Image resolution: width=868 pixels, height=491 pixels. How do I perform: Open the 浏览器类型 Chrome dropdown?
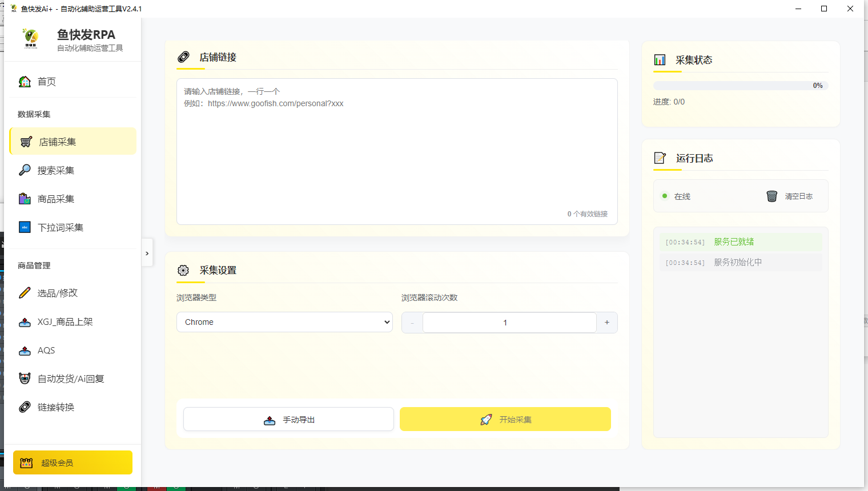284,322
